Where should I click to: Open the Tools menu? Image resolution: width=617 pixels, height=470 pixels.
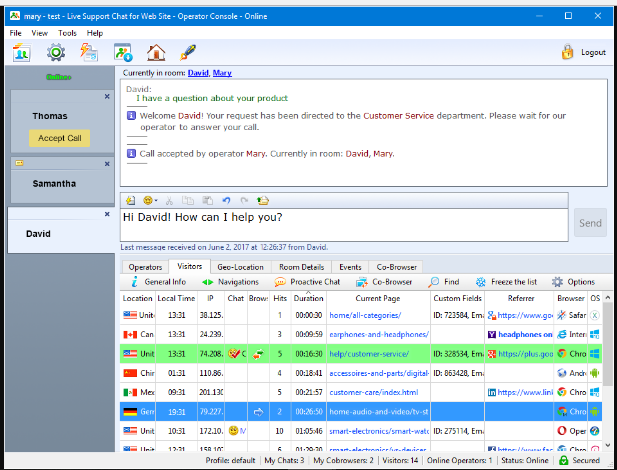(x=67, y=33)
